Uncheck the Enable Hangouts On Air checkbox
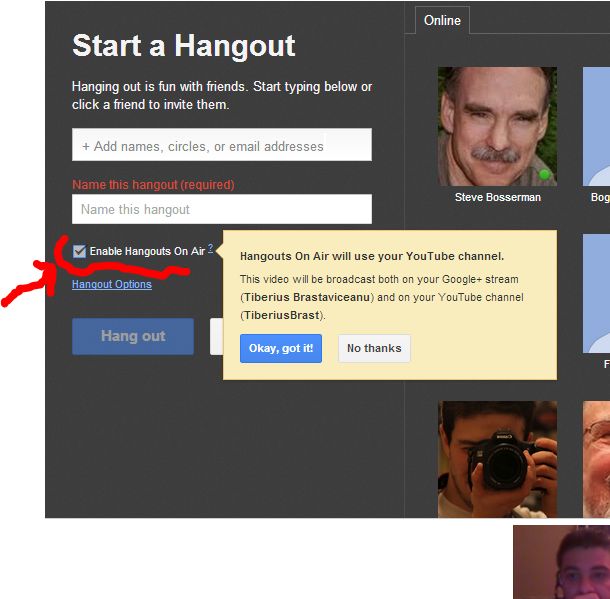The image size is (610, 599). coord(79,251)
